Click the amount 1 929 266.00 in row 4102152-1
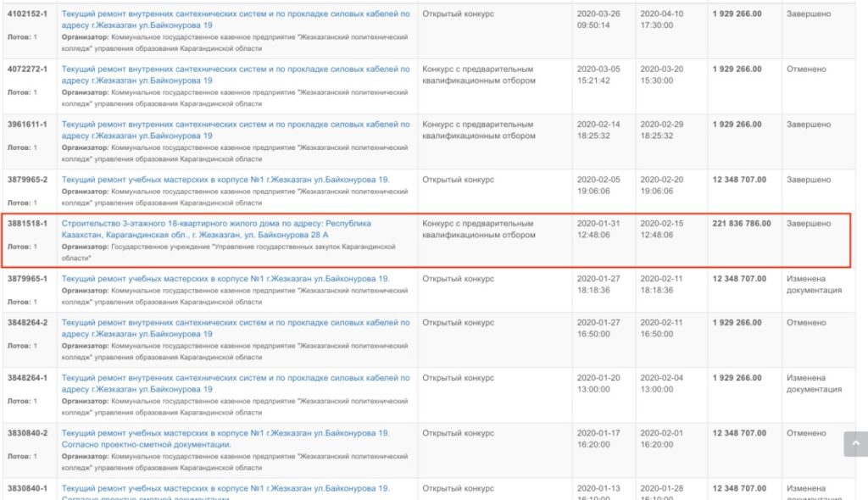The height and width of the screenshot is (500, 868). 737,14
